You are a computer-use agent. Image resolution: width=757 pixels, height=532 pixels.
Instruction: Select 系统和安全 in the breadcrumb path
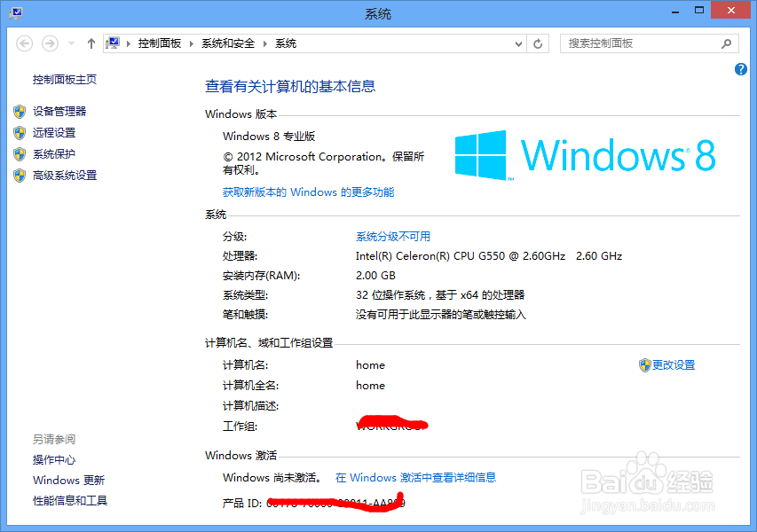(x=228, y=43)
